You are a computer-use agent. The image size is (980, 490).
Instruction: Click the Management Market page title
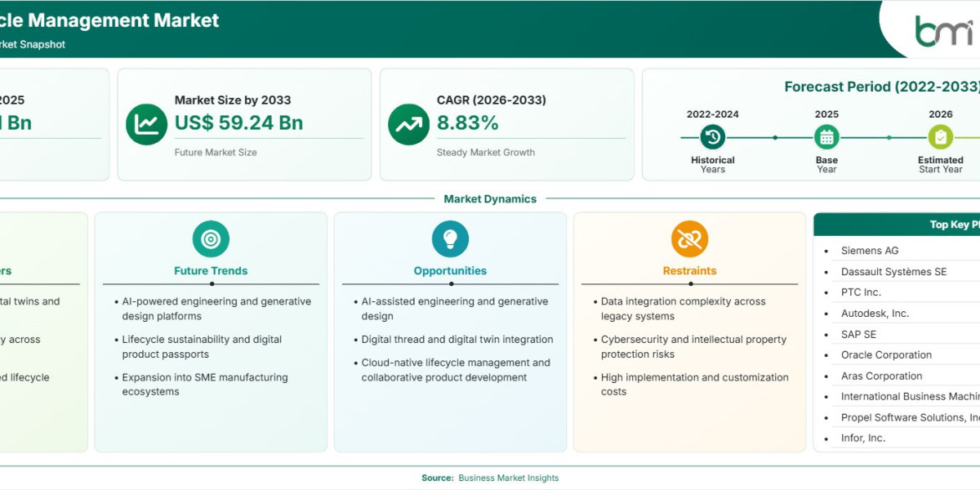[x=109, y=20]
